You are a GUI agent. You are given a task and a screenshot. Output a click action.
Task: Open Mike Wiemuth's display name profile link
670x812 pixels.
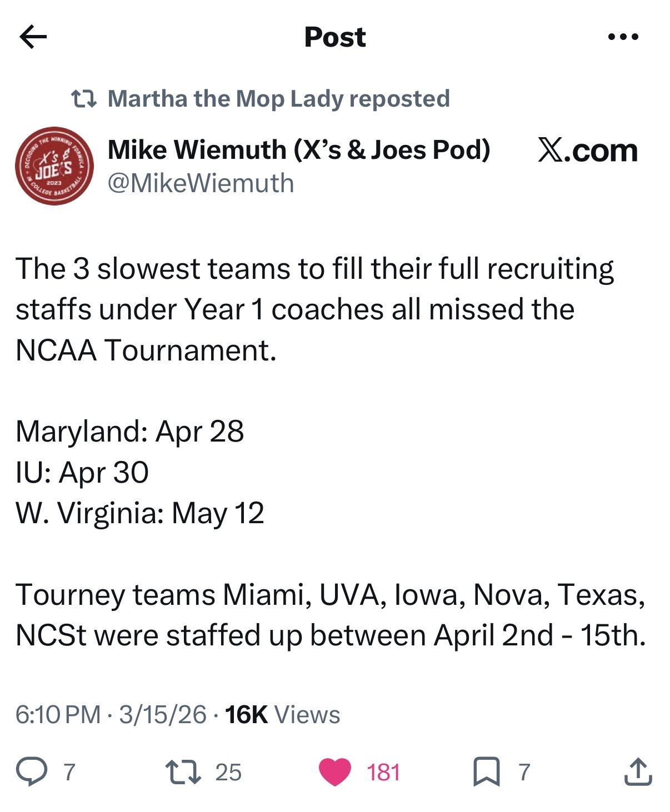pos(298,150)
